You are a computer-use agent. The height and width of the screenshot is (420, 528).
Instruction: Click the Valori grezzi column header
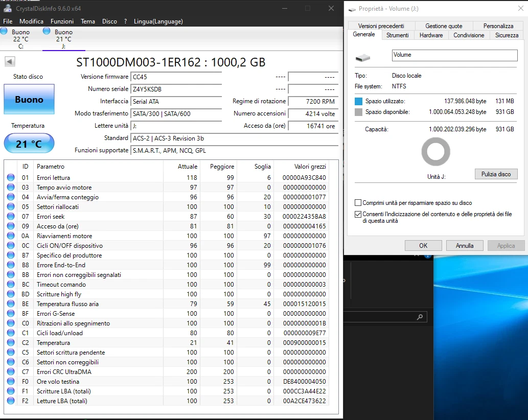coord(302,167)
